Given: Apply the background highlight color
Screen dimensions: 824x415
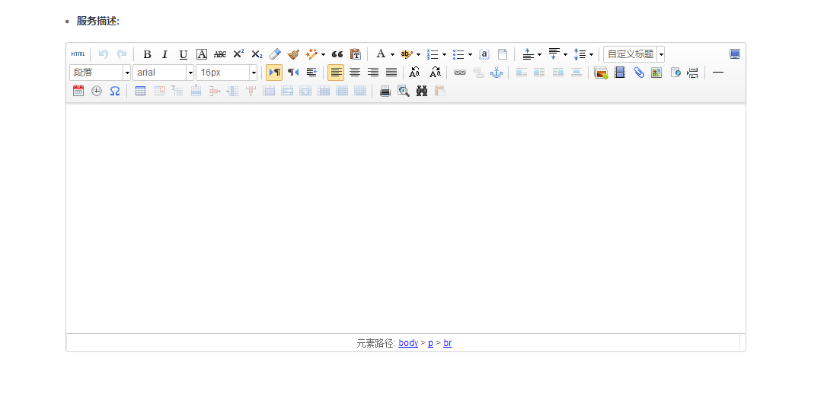Looking at the screenshot, I should (x=406, y=54).
